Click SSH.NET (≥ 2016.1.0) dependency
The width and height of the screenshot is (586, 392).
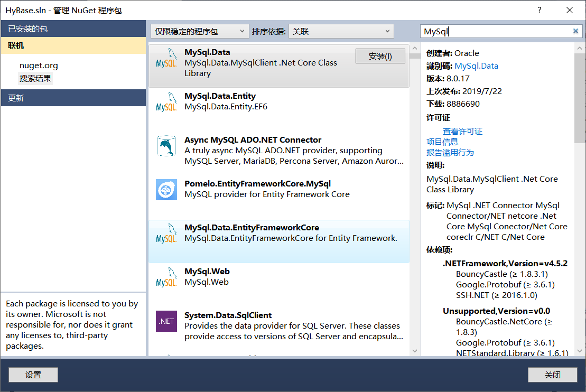pos(497,295)
